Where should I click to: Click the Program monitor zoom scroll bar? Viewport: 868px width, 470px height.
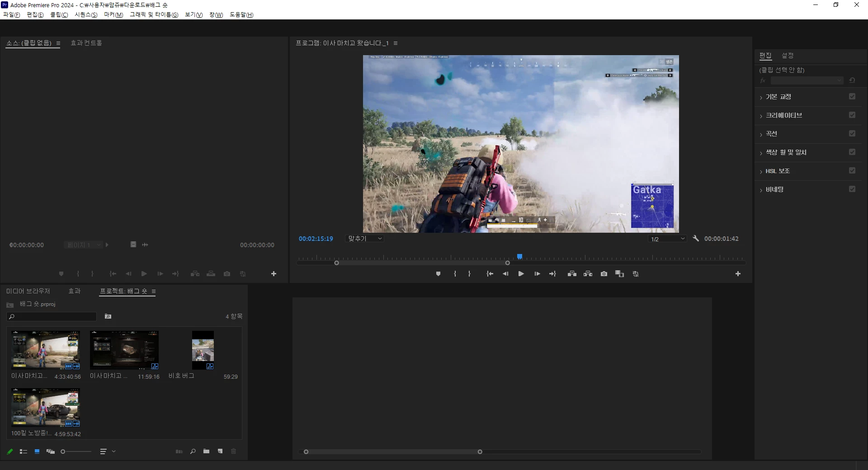point(422,263)
